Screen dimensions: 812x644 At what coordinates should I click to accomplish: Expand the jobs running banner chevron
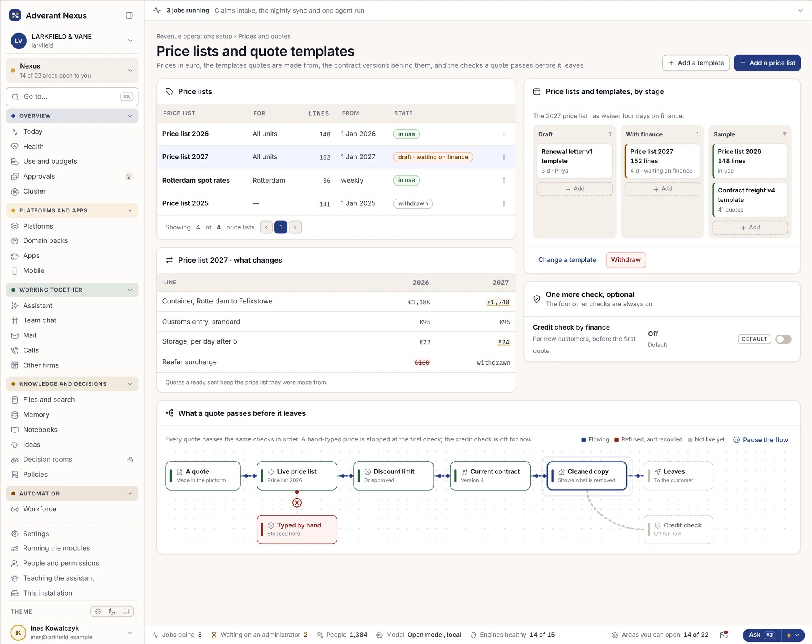(x=800, y=11)
